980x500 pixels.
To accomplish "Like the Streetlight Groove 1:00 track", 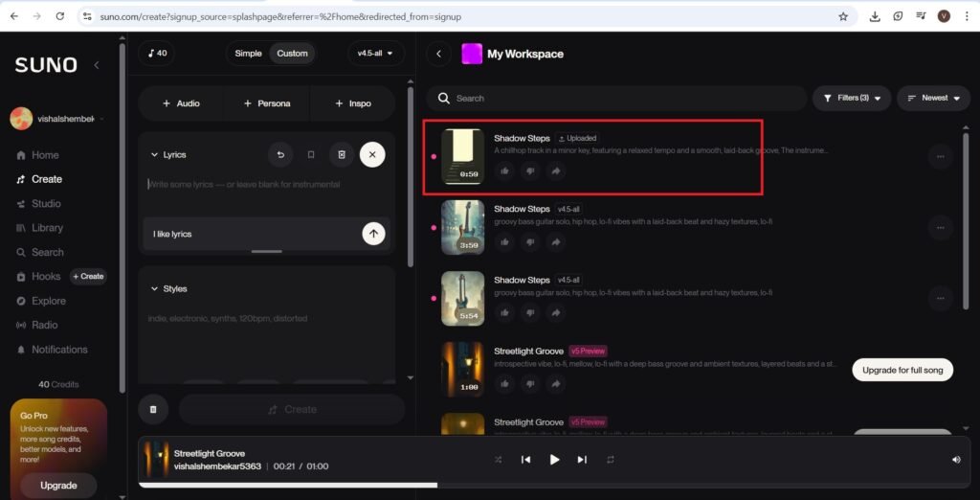I will [x=504, y=383].
